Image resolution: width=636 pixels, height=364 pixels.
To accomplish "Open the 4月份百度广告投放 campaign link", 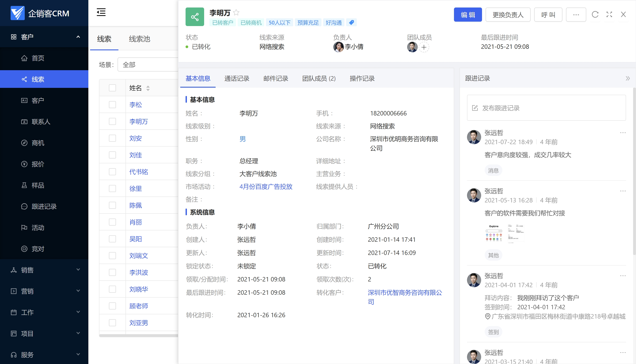I will click(266, 187).
